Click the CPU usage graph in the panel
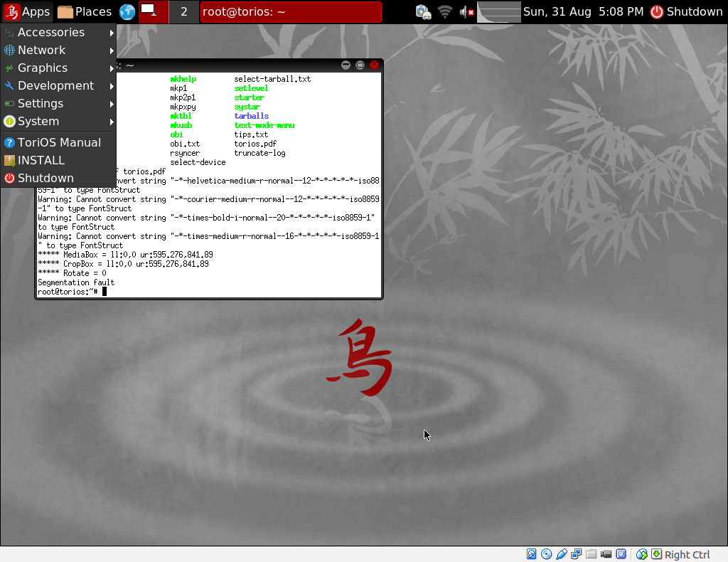This screenshot has width=728, height=562. (x=498, y=12)
